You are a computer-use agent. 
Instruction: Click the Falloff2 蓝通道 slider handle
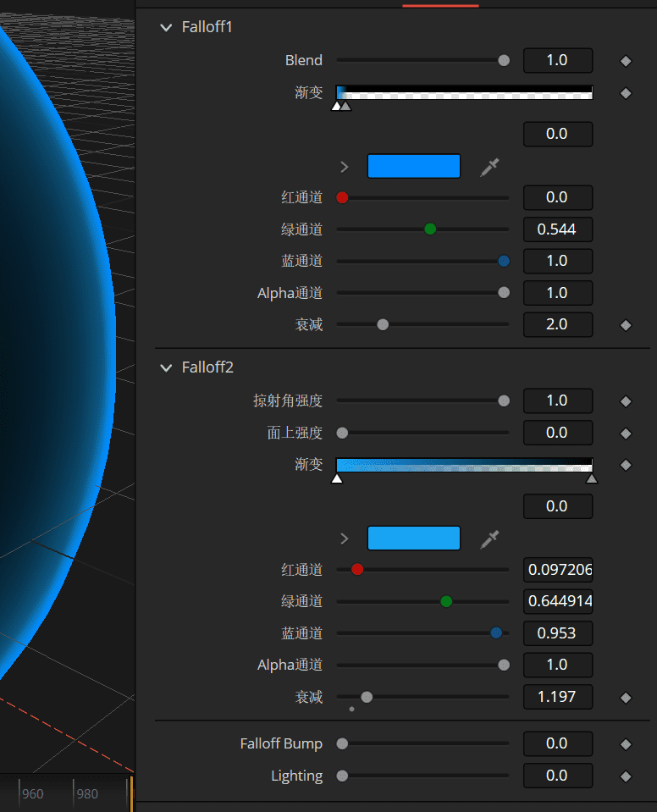tap(496, 632)
